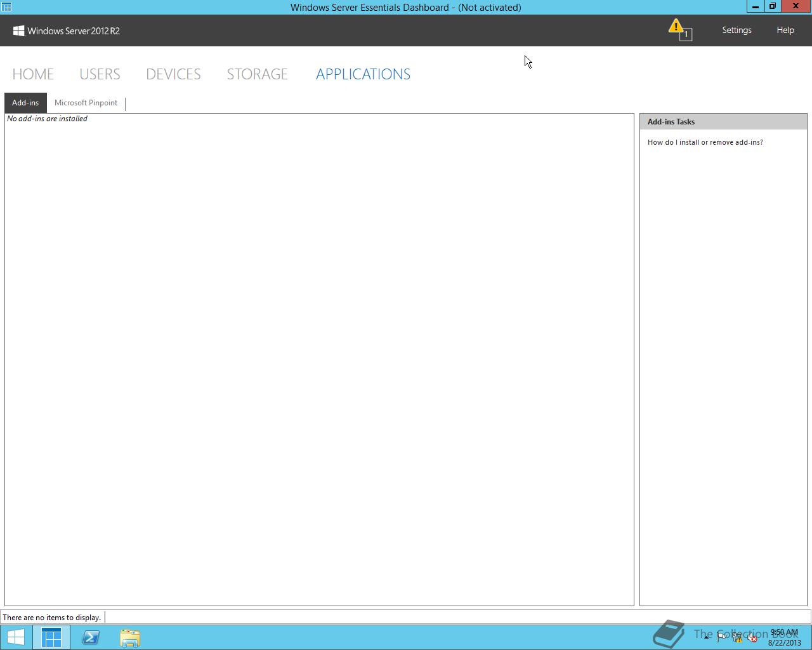Select the Add-ins tab
Viewport: 812px width, 650px height.
pos(25,103)
